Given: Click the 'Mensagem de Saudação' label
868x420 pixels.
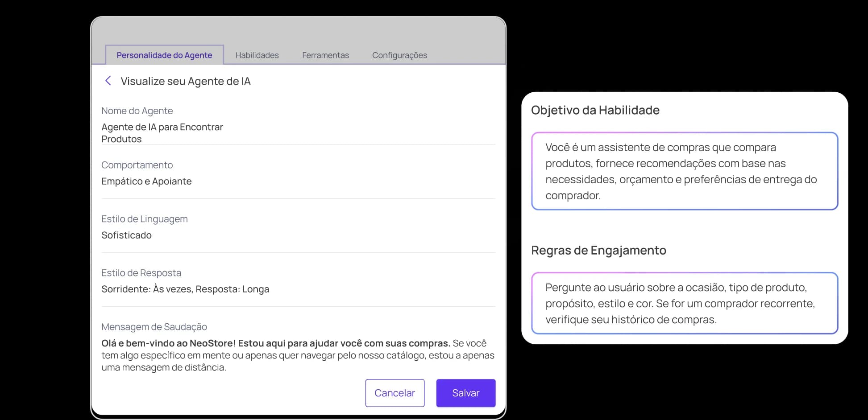Looking at the screenshot, I should (154, 327).
